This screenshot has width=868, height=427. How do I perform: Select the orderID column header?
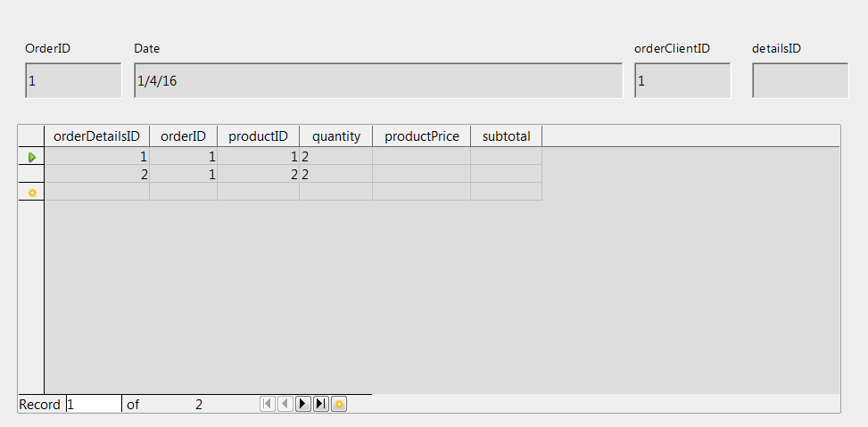click(183, 136)
